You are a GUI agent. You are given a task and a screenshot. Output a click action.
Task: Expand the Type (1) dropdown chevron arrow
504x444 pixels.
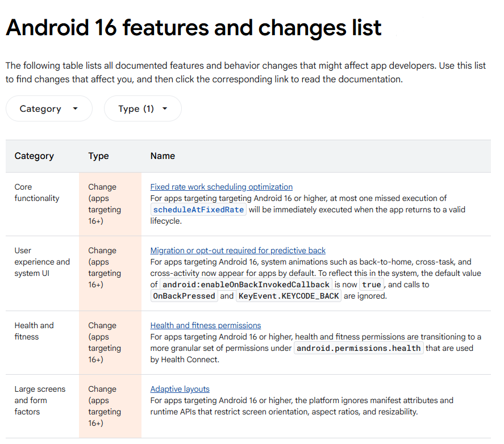point(166,108)
